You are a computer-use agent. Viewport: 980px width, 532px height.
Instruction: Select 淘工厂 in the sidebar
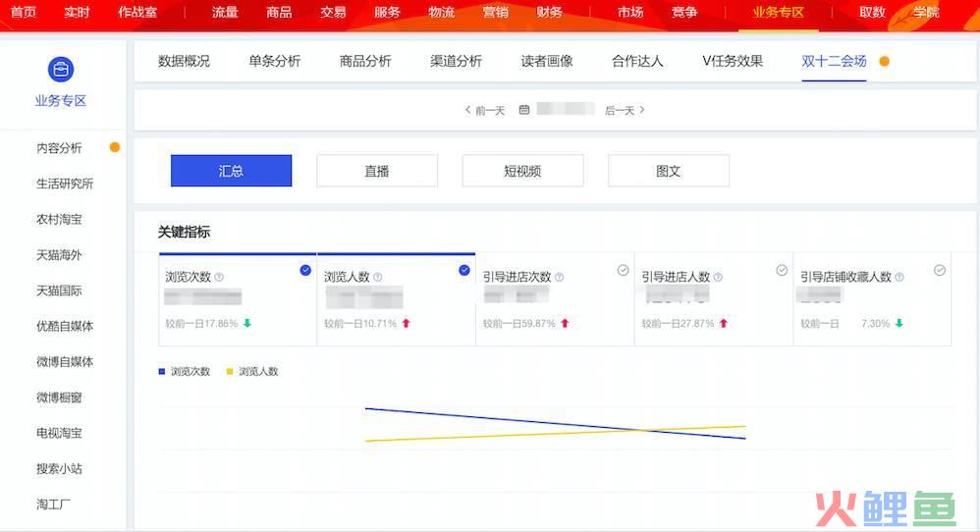[54, 504]
